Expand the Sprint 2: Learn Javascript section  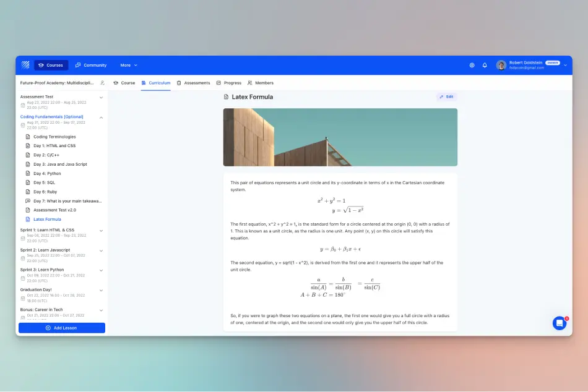point(101,250)
